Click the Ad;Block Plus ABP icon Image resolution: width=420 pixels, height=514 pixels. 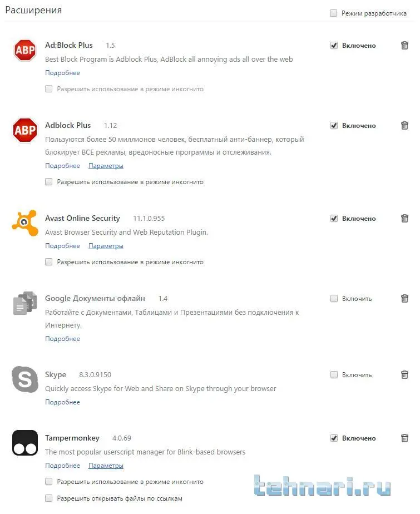click(24, 50)
